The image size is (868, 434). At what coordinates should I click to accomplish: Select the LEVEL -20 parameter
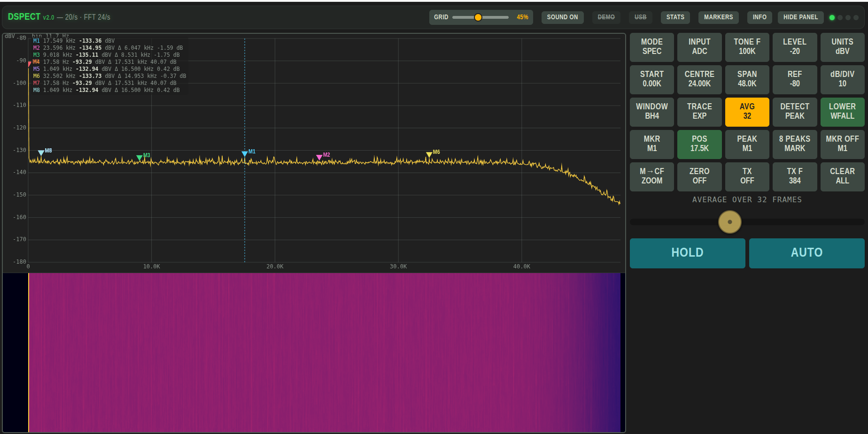click(795, 47)
